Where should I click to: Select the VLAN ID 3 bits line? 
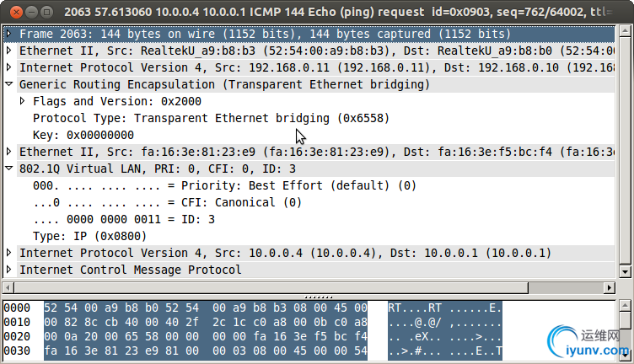[x=124, y=219]
